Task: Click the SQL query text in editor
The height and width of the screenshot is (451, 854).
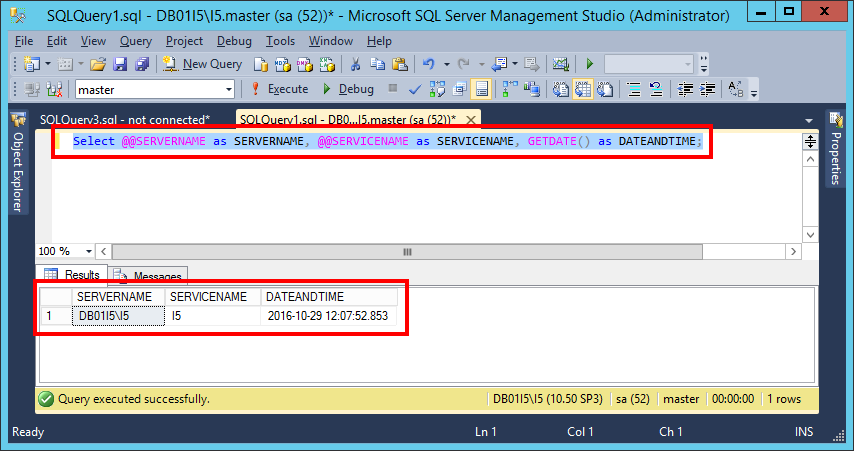Action: point(387,142)
